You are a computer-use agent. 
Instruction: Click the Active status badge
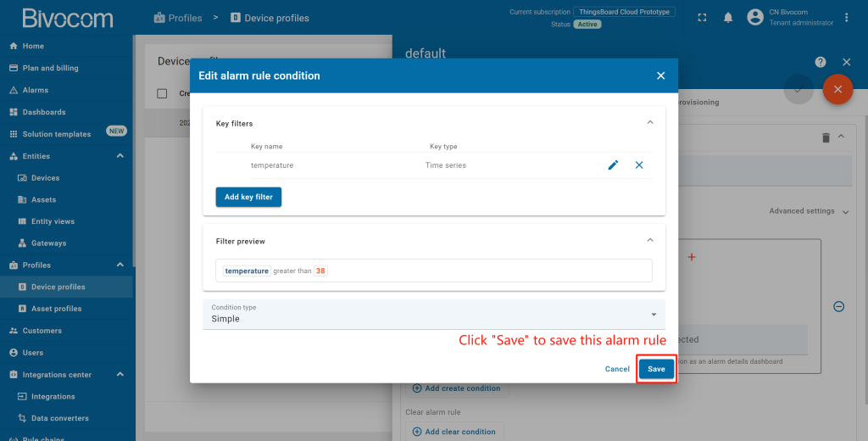[587, 25]
